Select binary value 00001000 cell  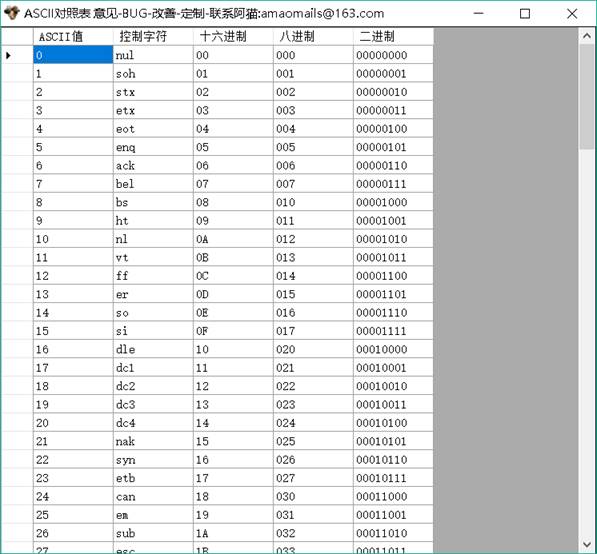click(393, 202)
